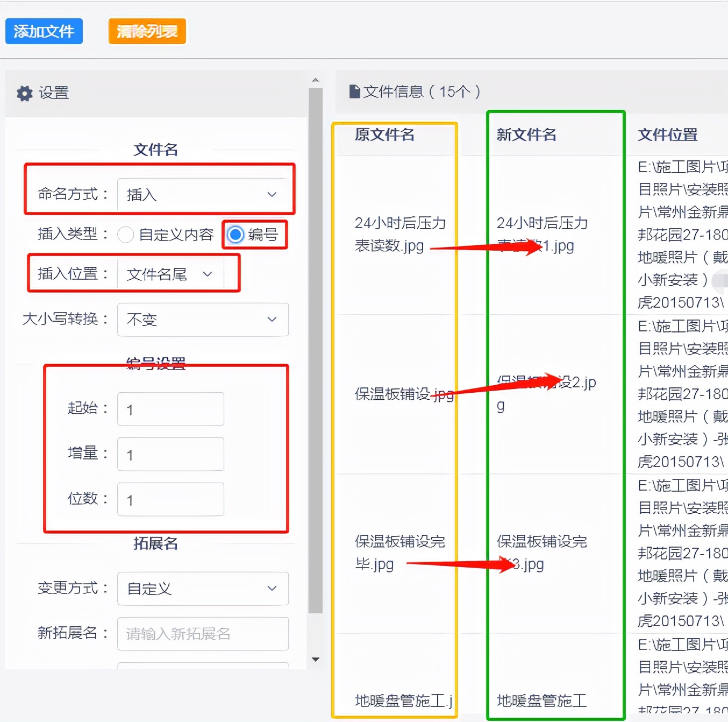Click the 设置 gear icon
The width and height of the screenshot is (728, 722).
click(x=25, y=93)
